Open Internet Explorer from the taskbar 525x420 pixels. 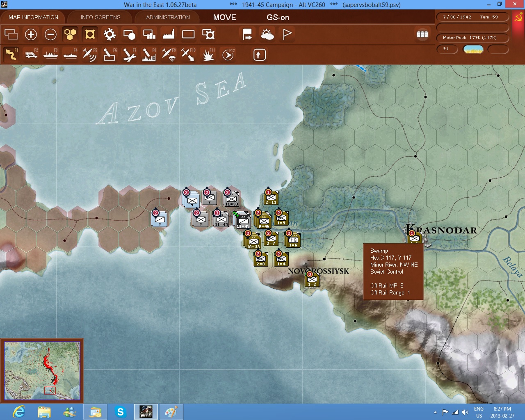tap(19, 411)
